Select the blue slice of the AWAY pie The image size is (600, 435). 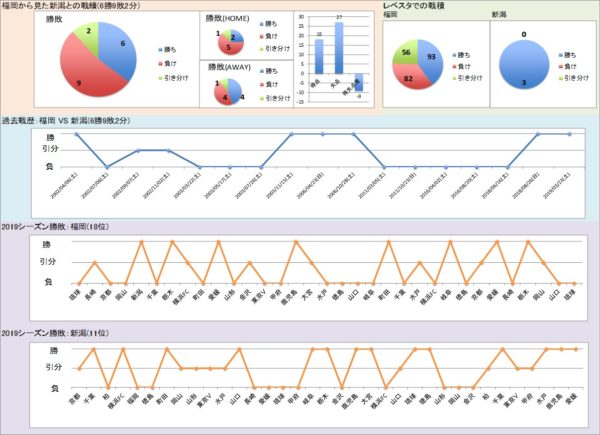235,91
